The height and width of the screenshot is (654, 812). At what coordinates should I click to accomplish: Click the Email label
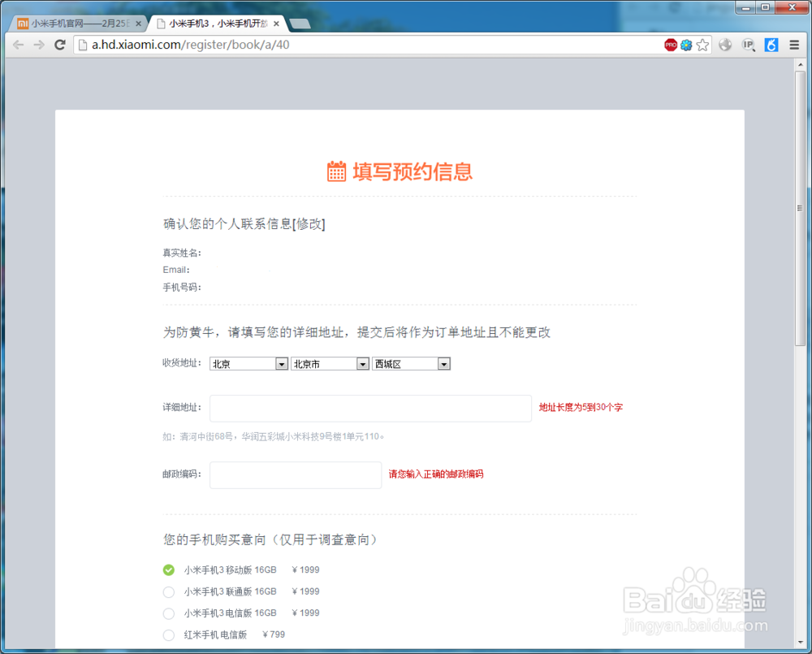click(176, 270)
